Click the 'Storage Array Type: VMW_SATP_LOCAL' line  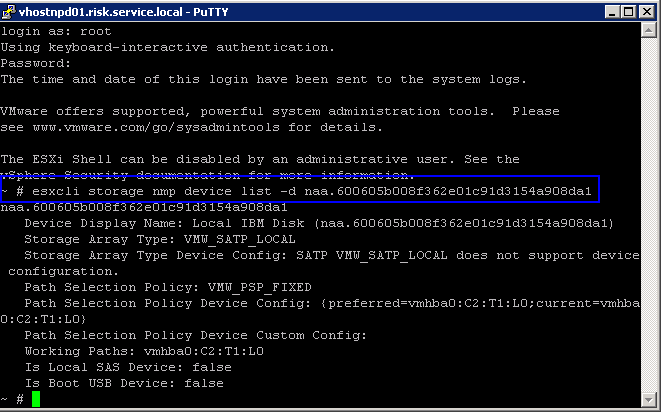[160, 240]
